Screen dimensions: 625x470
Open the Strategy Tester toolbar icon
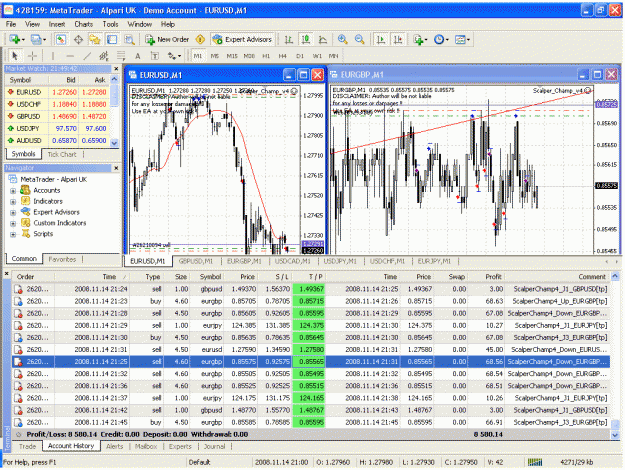point(129,39)
